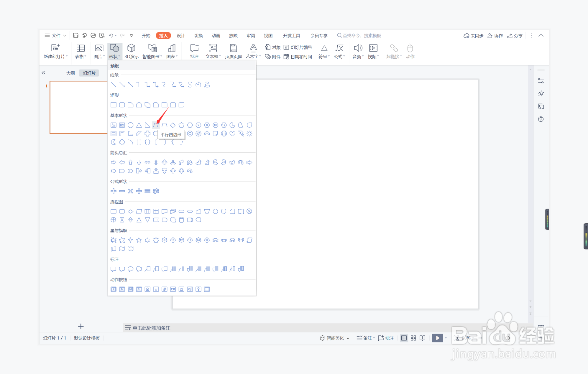Open the 动画 animation tab

click(216, 35)
